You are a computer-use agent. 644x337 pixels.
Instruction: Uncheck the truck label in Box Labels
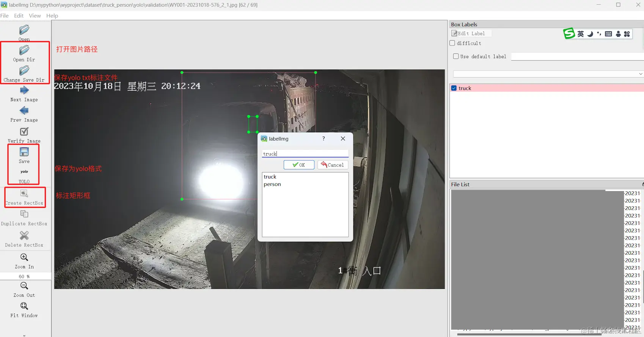point(454,88)
